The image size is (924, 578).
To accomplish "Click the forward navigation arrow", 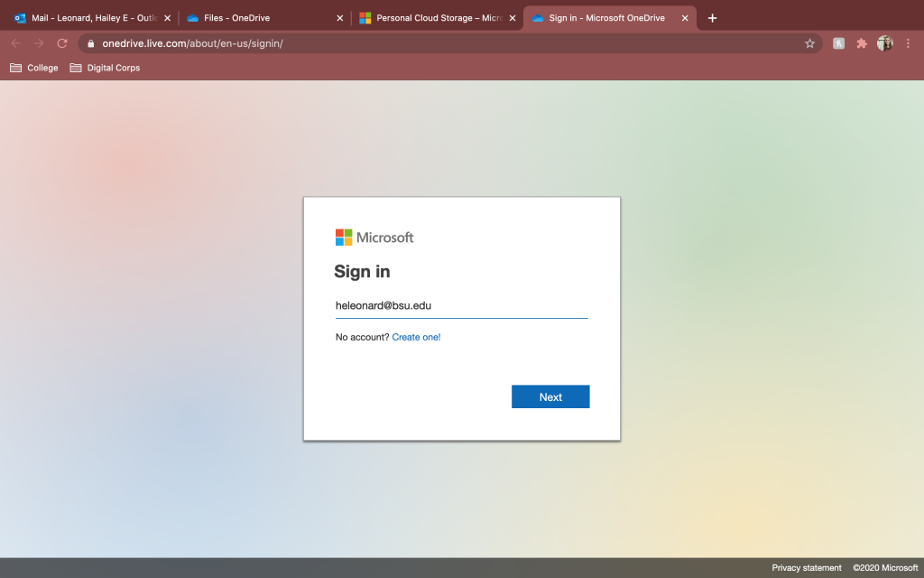I will pos(39,43).
